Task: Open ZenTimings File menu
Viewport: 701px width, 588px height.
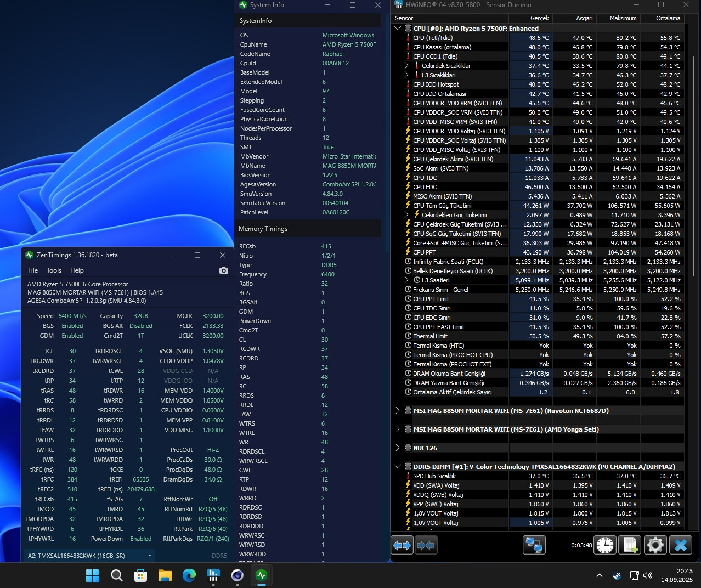Action: 33,270
